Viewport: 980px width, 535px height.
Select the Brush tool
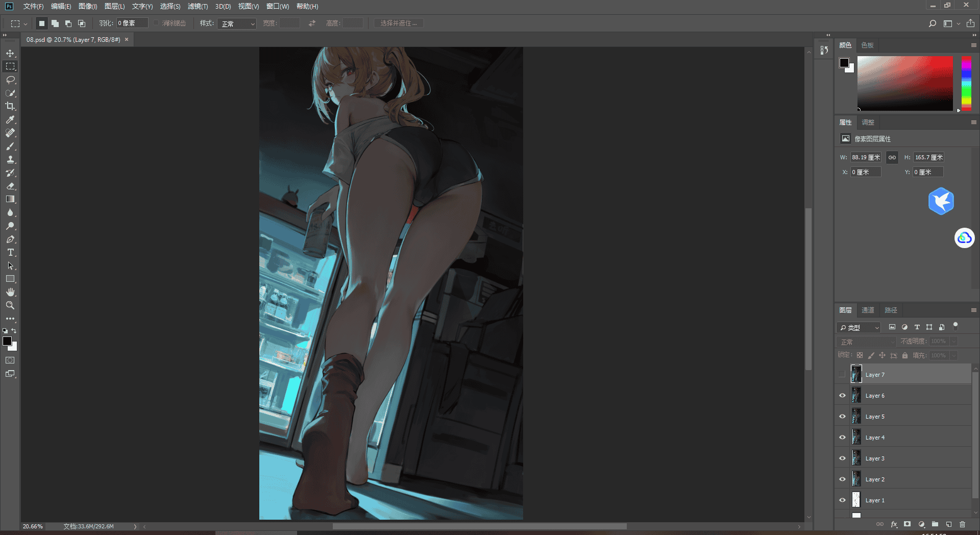pos(10,146)
